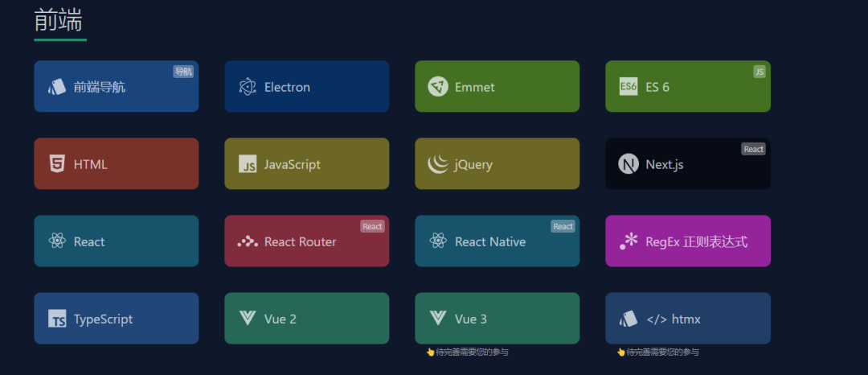Open the Next.js card
Image resolution: width=868 pixels, height=375 pixels.
tap(688, 163)
